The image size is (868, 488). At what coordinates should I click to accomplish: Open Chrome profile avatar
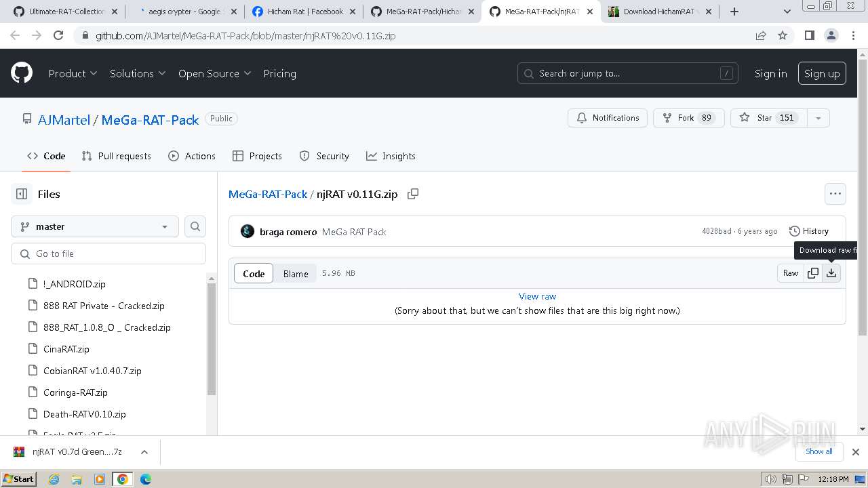click(831, 35)
